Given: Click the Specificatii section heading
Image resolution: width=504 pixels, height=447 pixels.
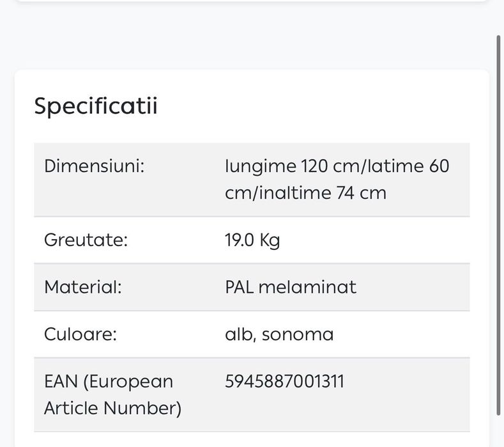Looking at the screenshot, I should [x=96, y=106].
